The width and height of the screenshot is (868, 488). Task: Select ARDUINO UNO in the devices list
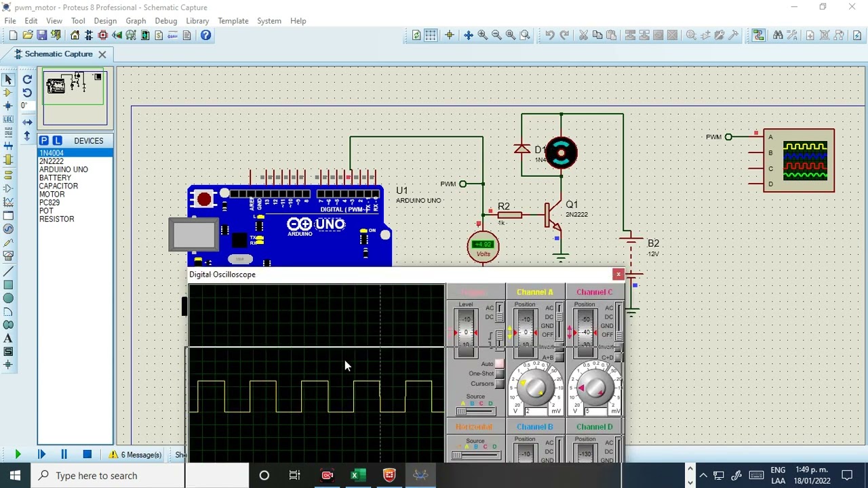point(75,169)
